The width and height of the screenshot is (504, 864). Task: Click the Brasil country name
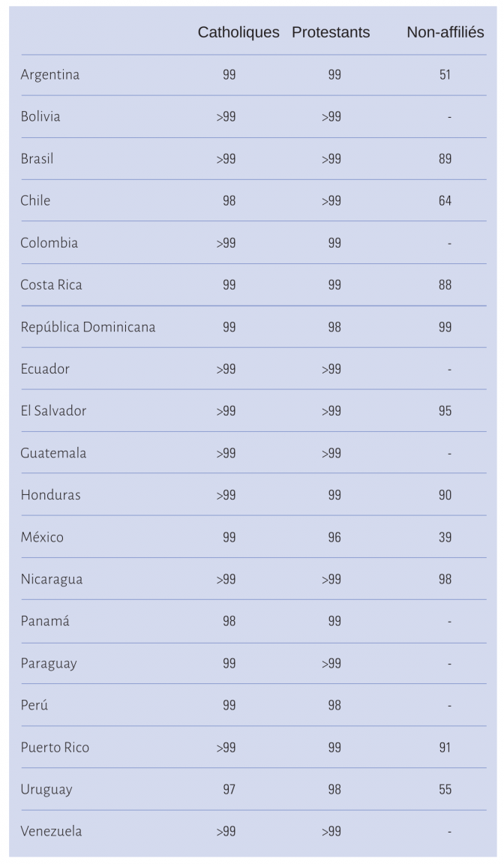pos(37,159)
